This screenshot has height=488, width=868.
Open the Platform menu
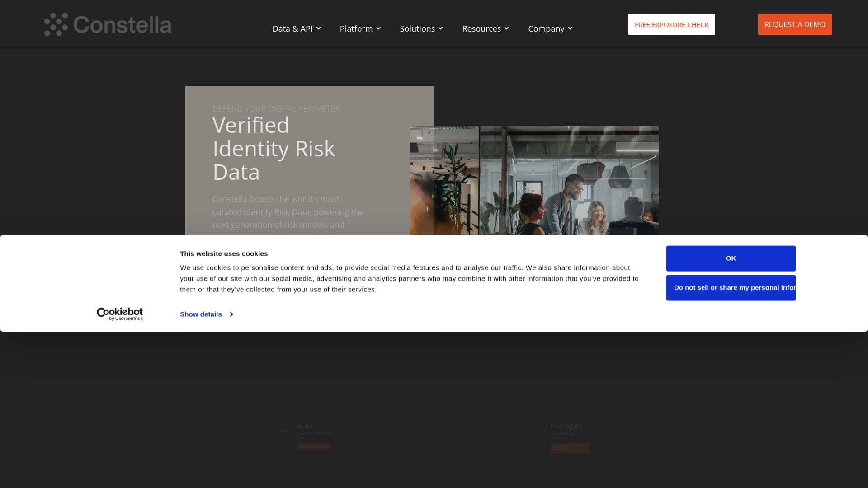pos(360,28)
